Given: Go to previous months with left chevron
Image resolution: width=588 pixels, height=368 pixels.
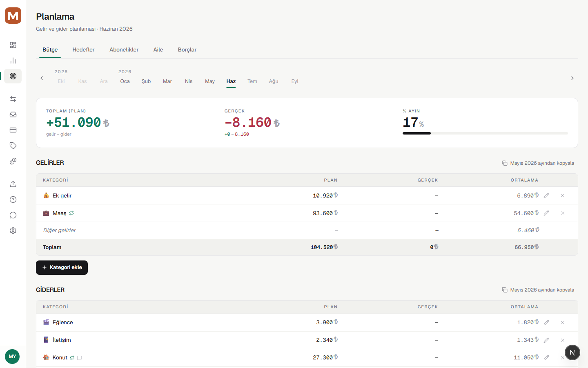Looking at the screenshot, I should (x=42, y=78).
